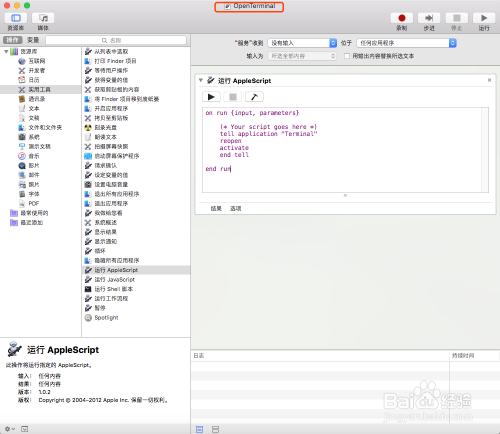This screenshot has width=500, height=434.
Task: Open the gear menu at the bottom left
Action: [10, 429]
